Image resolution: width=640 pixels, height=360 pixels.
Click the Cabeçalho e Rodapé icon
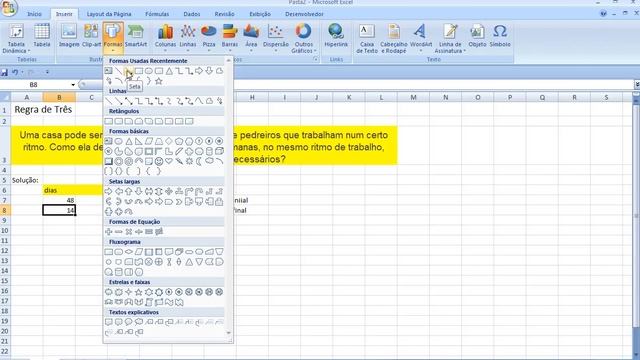[393, 38]
